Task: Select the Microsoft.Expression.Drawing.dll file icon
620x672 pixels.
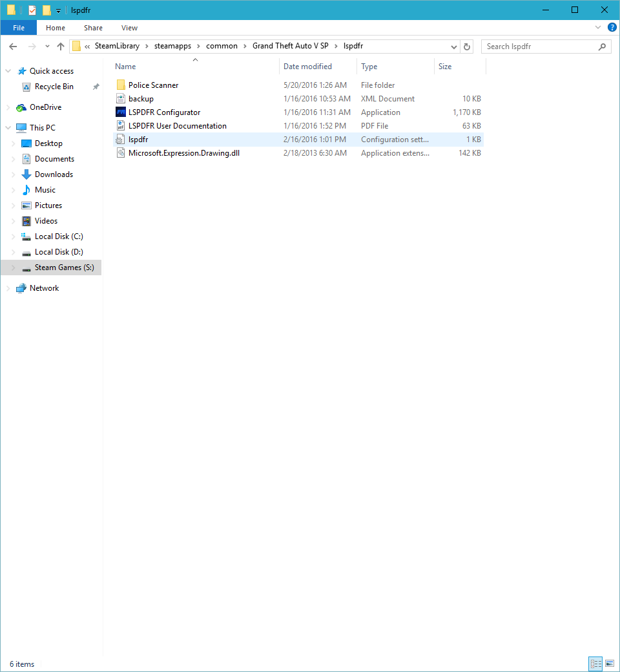Action: pos(121,153)
